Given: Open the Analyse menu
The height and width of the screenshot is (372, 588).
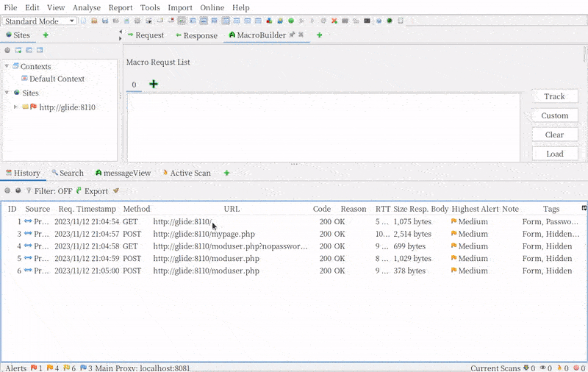Looking at the screenshot, I should pos(87,7).
